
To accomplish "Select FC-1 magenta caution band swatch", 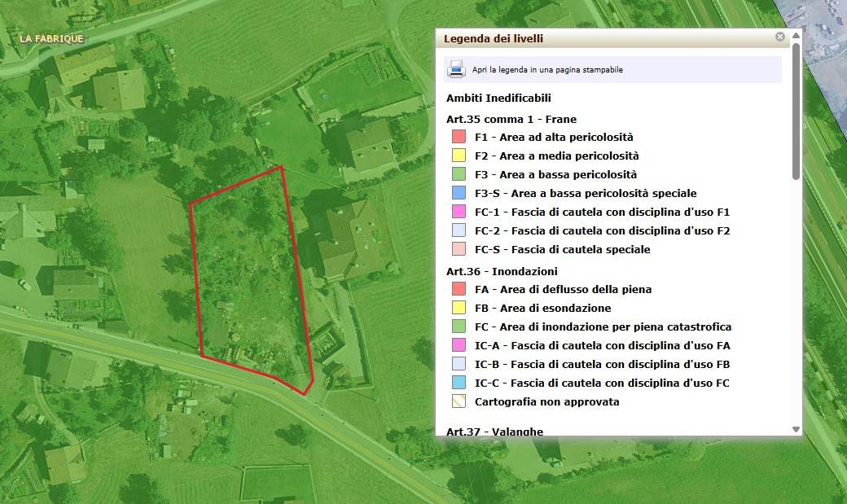I will pos(459,212).
